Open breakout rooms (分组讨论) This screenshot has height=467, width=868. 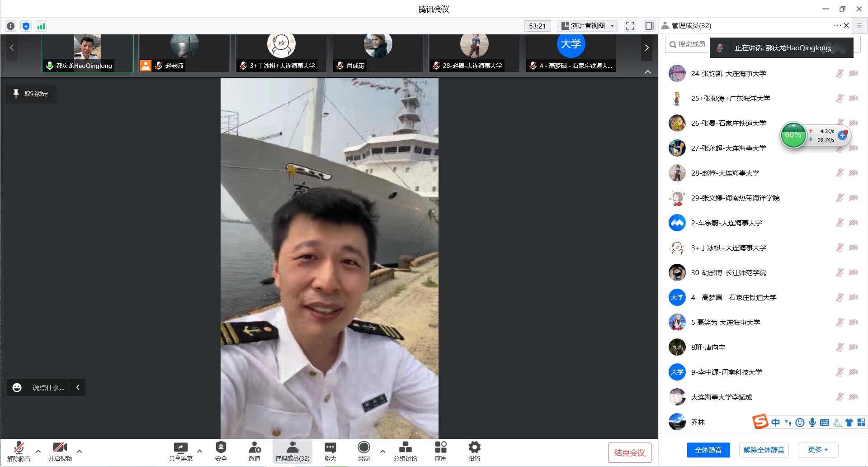pyautogui.click(x=405, y=452)
